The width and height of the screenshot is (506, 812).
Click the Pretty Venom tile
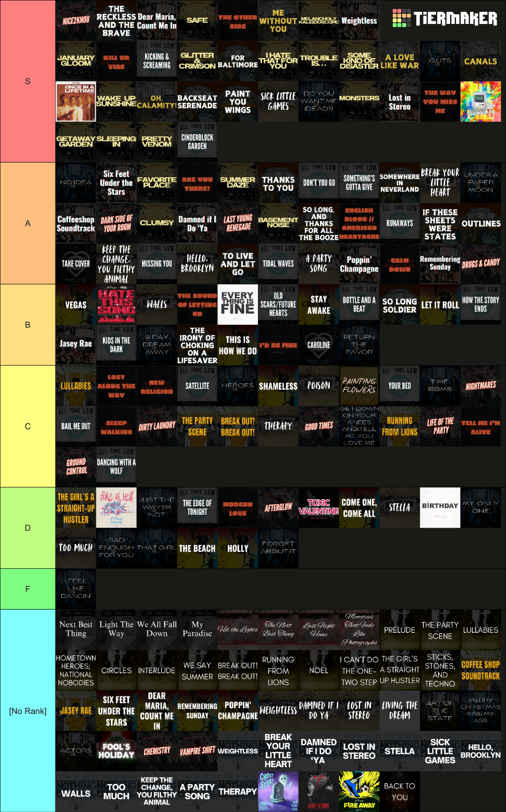coord(157,142)
